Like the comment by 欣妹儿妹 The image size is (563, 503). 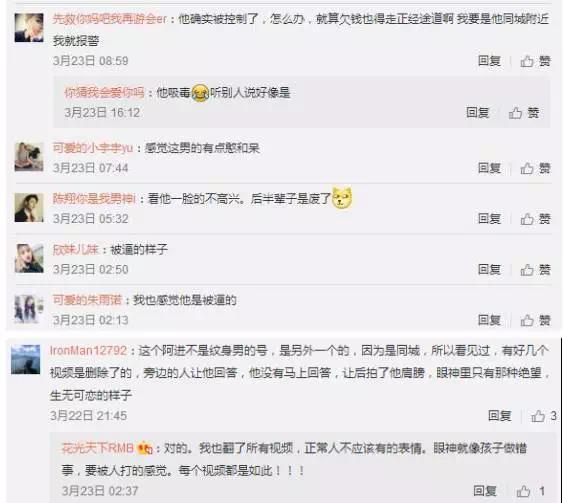(535, 270)
